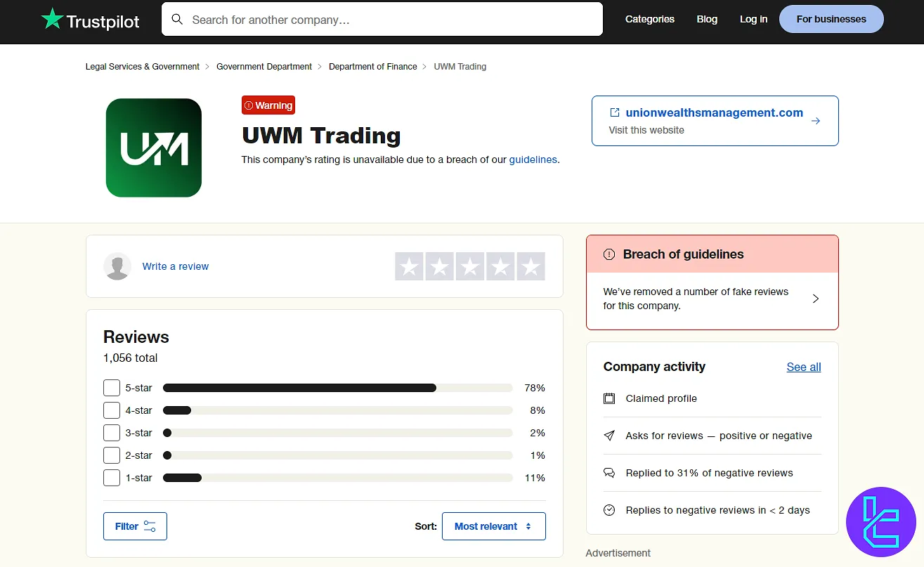Click the search magnifier icon

(x=177, y=19)
